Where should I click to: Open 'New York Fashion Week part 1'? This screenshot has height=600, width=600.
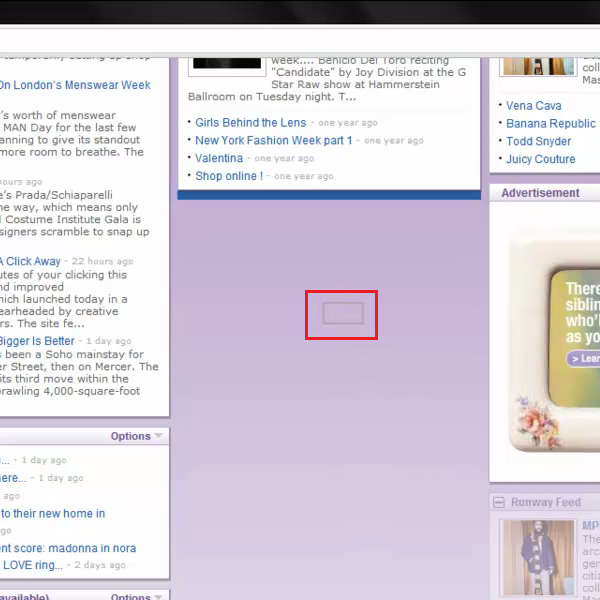(274, 140)
